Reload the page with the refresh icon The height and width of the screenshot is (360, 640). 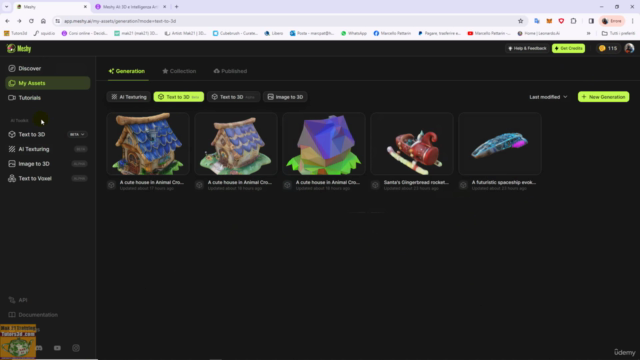pyautogui.click(x=31, y=21)
